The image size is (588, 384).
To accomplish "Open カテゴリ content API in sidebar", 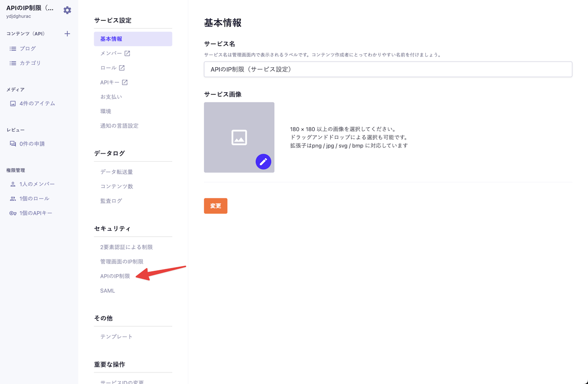I will pos(30,63).
